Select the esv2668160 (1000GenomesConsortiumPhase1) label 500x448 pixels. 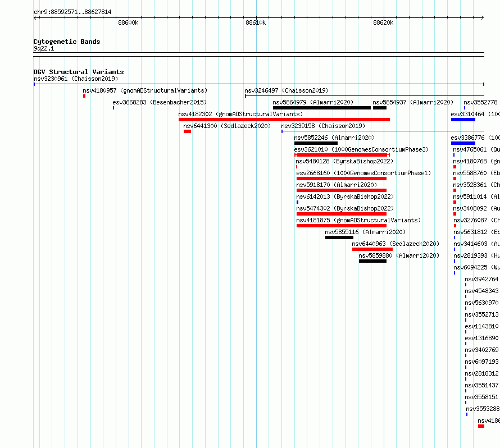tap(363, 173)
